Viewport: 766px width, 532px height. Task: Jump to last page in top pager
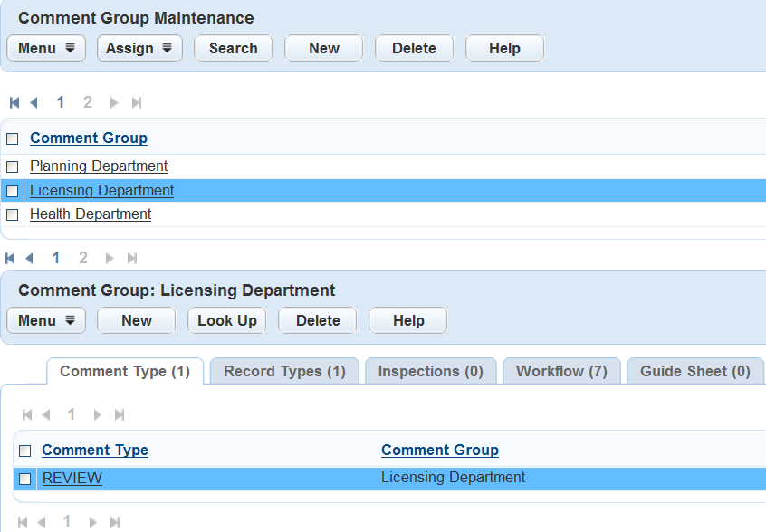(x=137, y=102)
